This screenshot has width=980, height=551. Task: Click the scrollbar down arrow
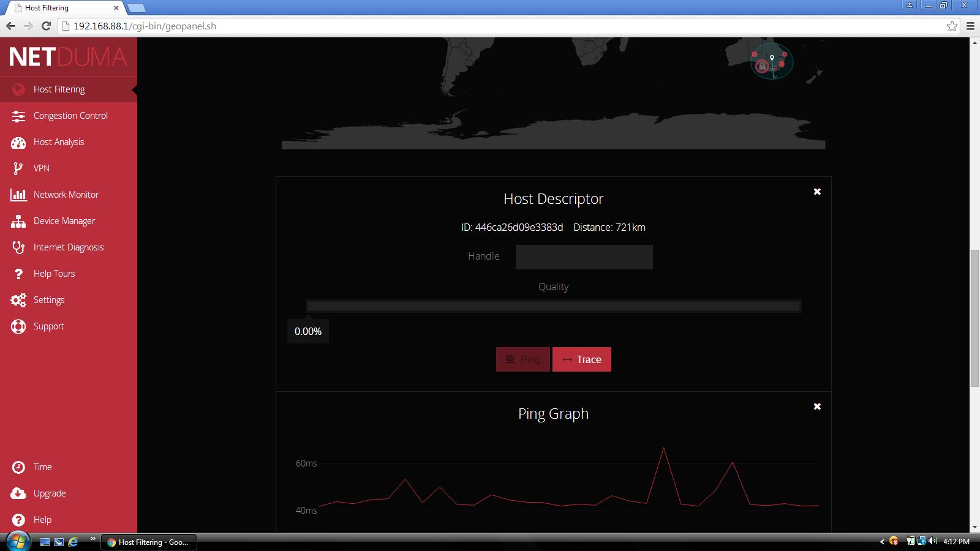[974, 527]
